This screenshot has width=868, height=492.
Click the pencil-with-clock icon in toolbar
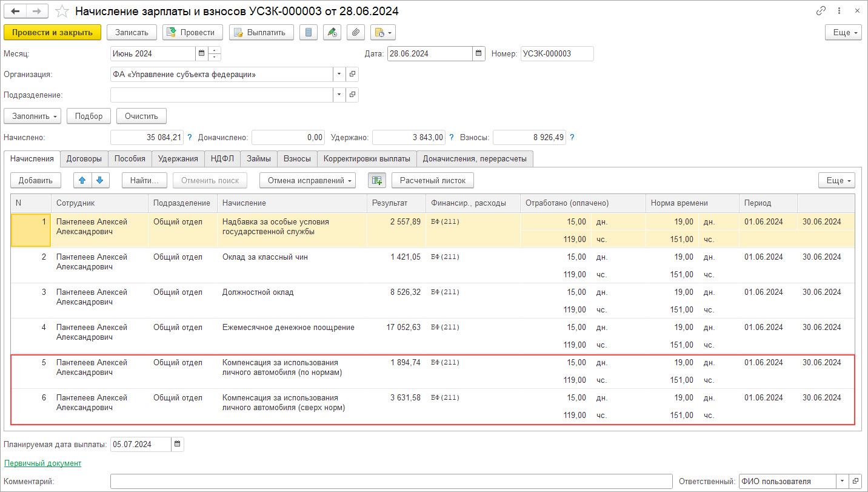332,32
